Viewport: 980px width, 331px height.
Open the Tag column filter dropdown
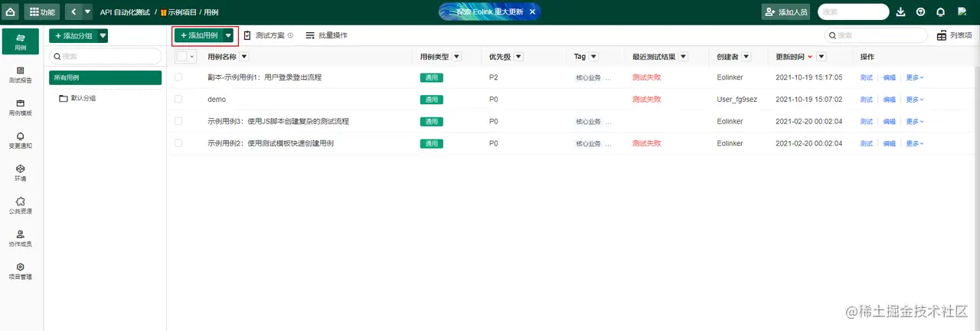593,57
